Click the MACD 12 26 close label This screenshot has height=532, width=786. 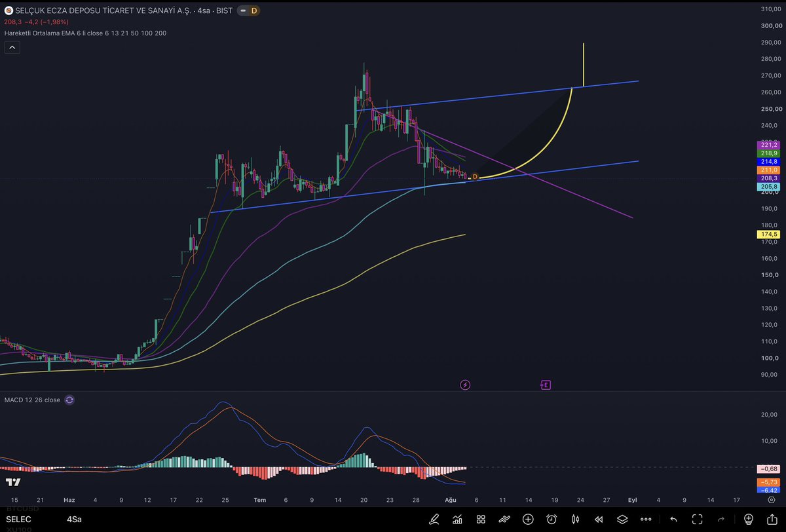pyautogui.click(x=32, y=400)
